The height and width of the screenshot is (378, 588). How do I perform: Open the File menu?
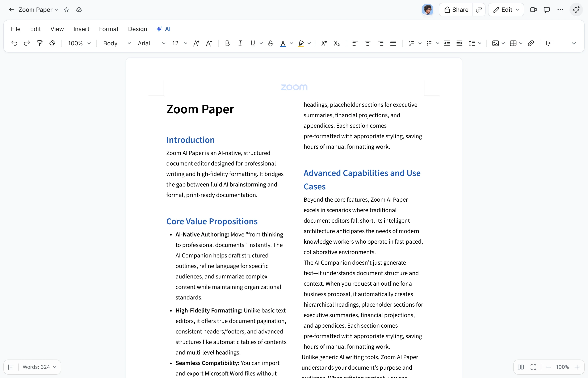(16, 29)
